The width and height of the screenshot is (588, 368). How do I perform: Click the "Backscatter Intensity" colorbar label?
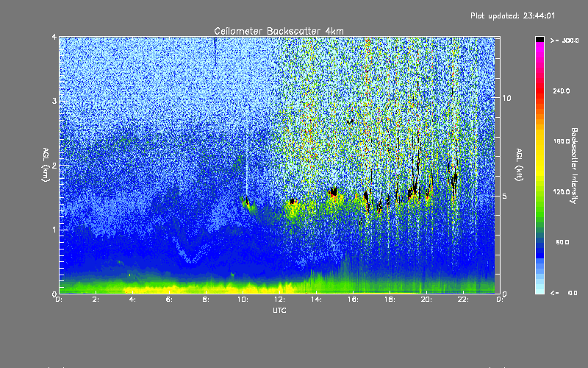[x=574, y=166]
